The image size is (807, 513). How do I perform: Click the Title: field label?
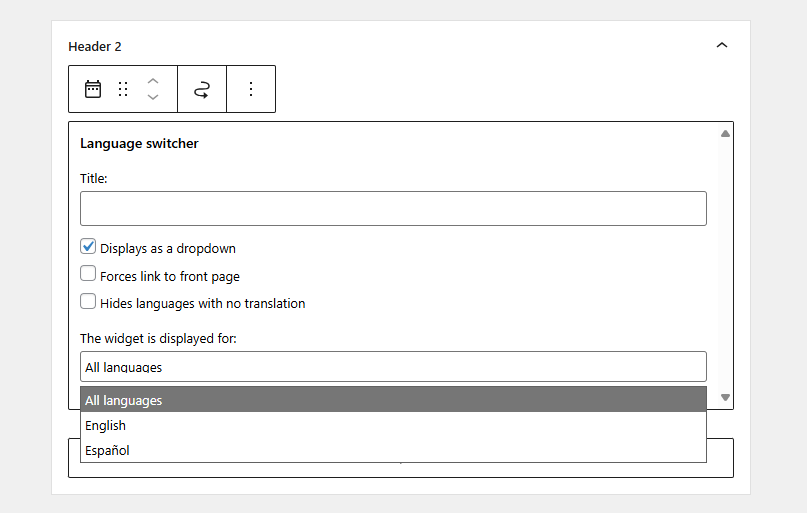coord(94,178)
